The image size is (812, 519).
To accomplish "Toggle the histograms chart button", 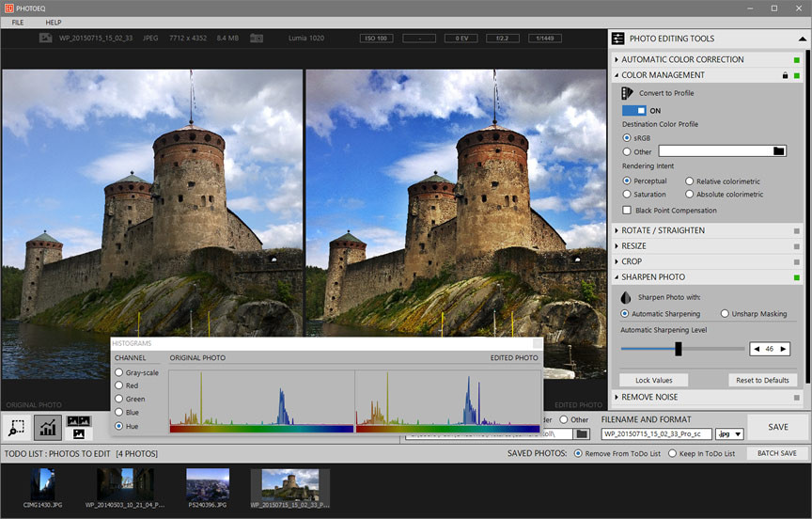I will pos(48,427).
